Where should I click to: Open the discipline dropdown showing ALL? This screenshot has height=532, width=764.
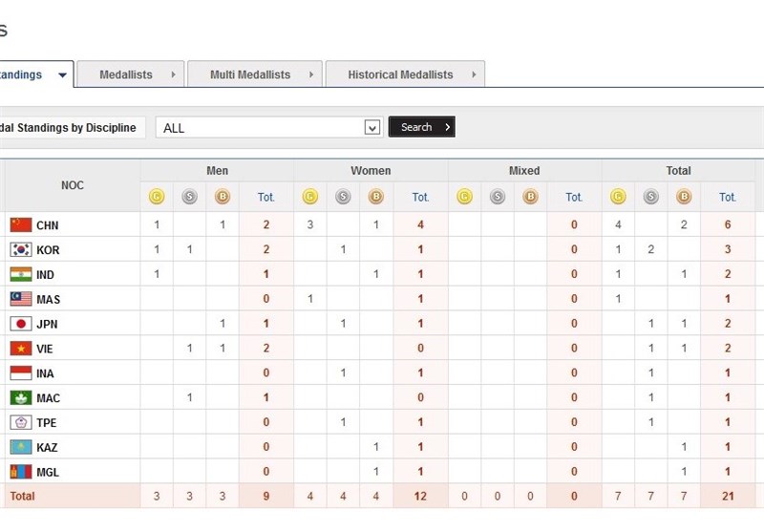[x=372, y=127]
